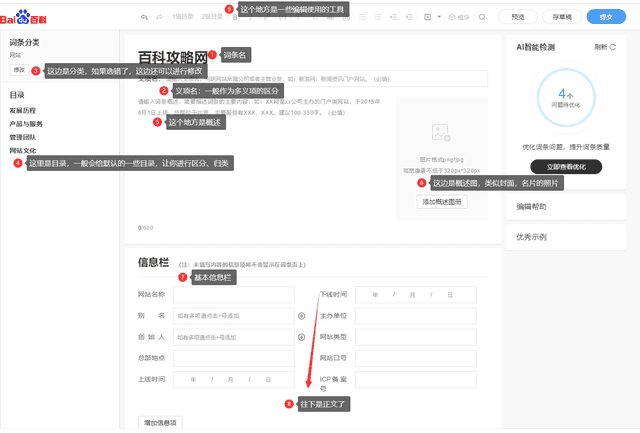Select 管理团队 in the 目录
Image resolution: width=640 pixels, height=433 pixels.
(x=23, y=137)
